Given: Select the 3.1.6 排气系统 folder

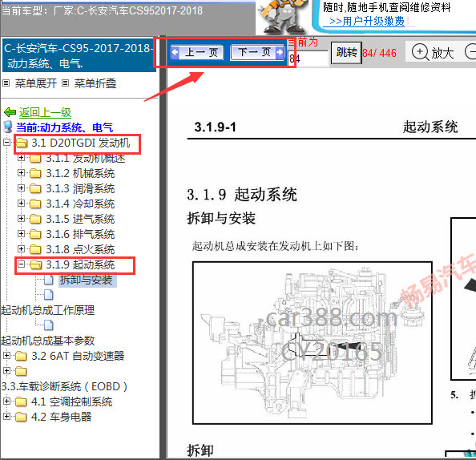Looking at the screenshot, I should [80, 234].
